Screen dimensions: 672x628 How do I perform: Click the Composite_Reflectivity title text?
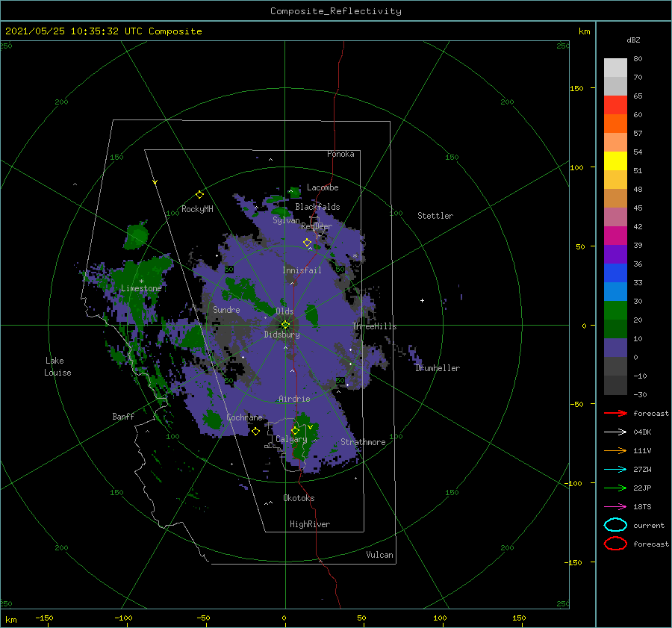(335, 11)
